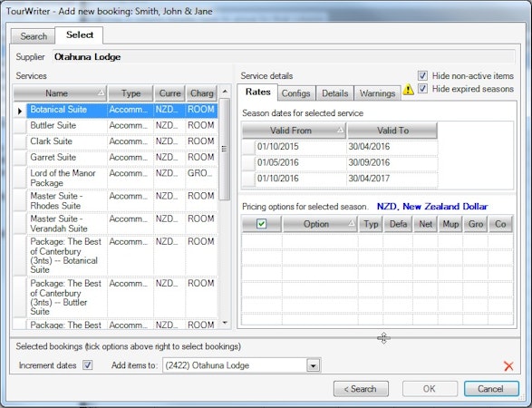Click the scroll-up arrow of the services list
532x408 pixels.
coord(225,92)
